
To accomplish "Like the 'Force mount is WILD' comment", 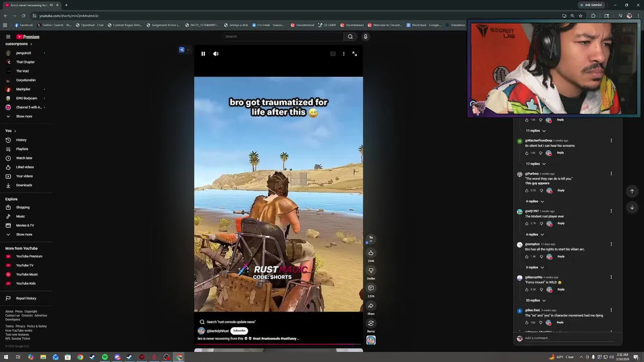I will [x=527, y=290].
